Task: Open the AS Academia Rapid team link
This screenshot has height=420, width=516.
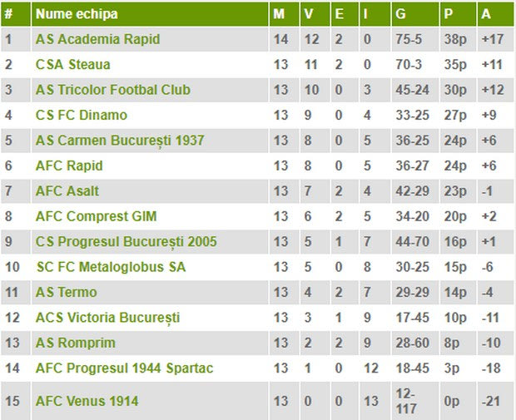Action: [x=97, y=39]
